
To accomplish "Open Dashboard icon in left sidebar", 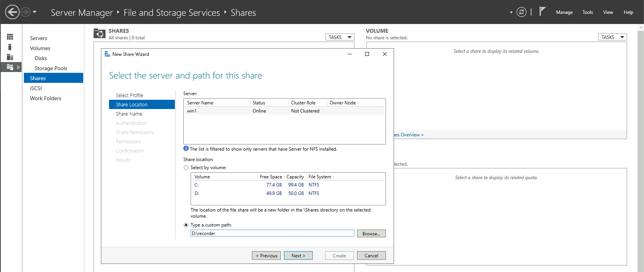I will 10,37.
